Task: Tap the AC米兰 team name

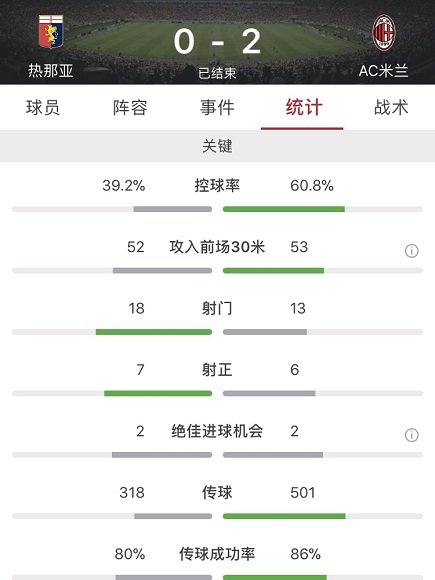Action: point(384,70)
